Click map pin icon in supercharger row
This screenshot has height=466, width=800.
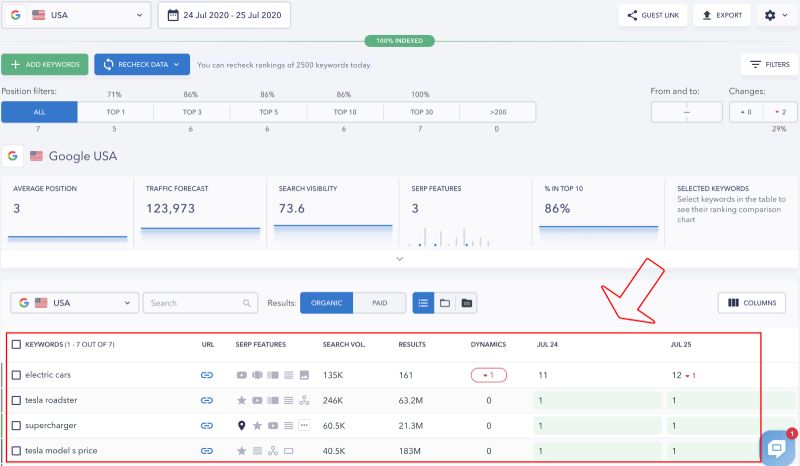pyautogui.click(x=242, y=425)
